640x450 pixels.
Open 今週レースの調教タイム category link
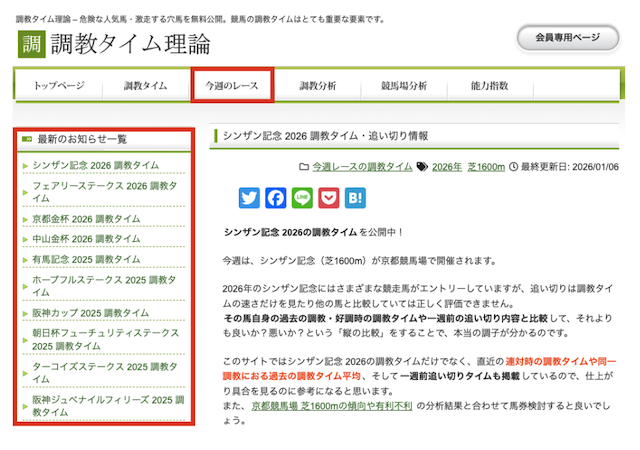click(362, 167)
